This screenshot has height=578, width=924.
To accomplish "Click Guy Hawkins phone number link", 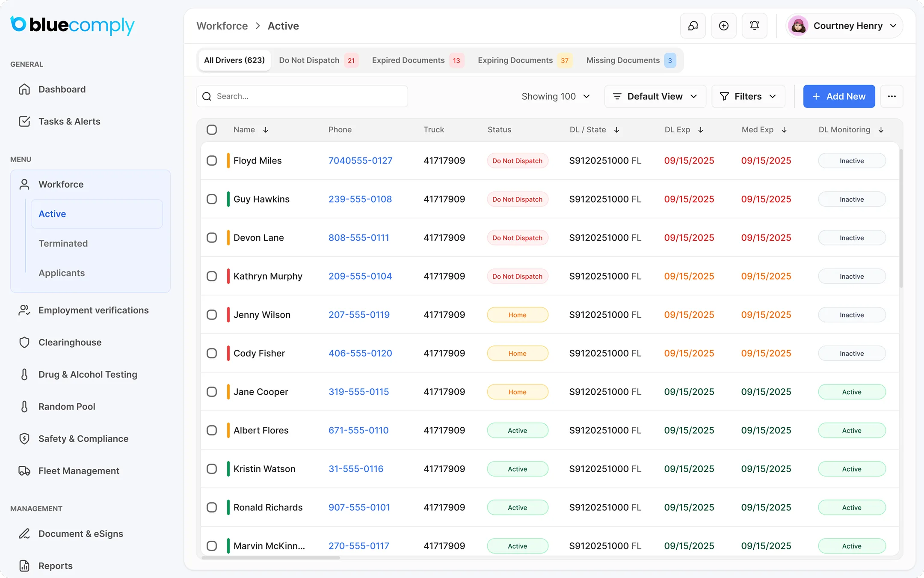I will [x=360, y=199].
